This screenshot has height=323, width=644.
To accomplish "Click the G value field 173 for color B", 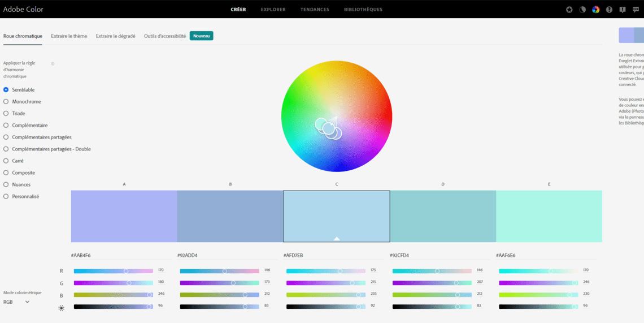I will coord(267,282).
